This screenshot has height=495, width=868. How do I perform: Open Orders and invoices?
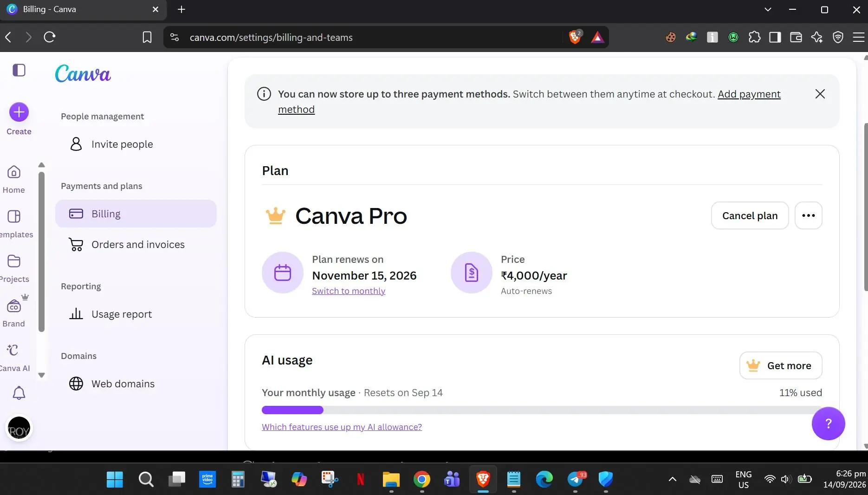(x=136, y=244)
